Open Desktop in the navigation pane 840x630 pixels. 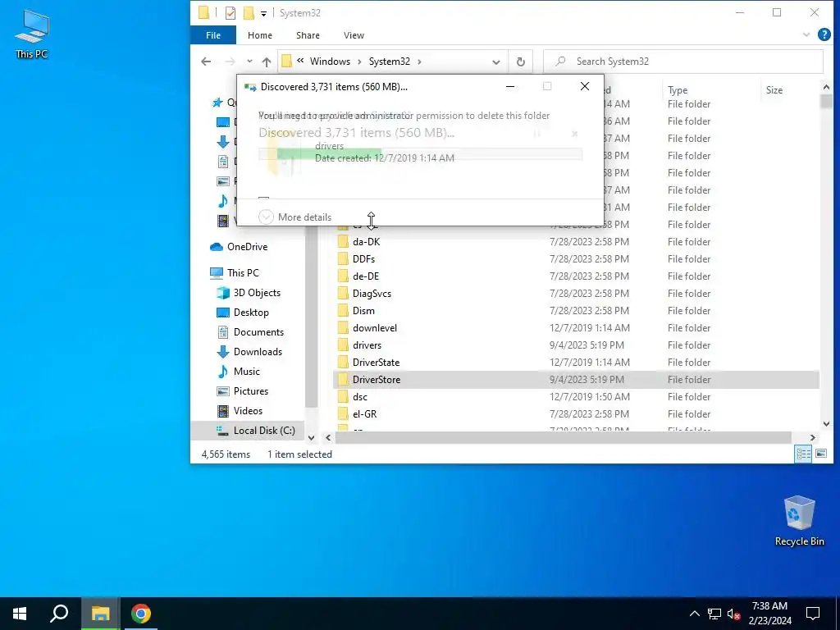tap(251, 313)
